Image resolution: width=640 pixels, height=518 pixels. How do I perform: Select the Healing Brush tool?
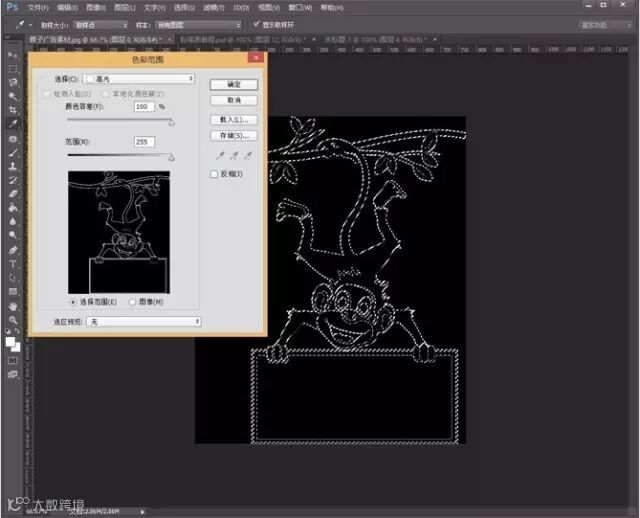tap(13, 139)
